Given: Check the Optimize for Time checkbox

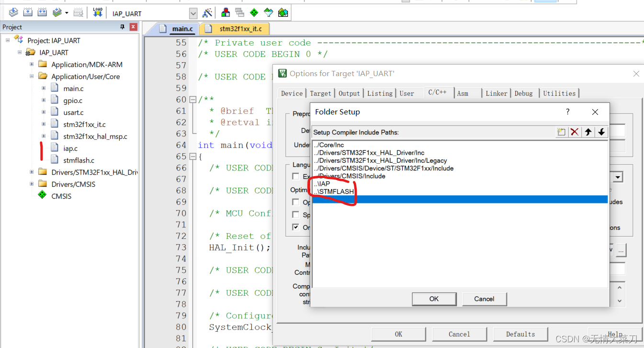Looking at the screenshot, I should [x=295, y=202].
